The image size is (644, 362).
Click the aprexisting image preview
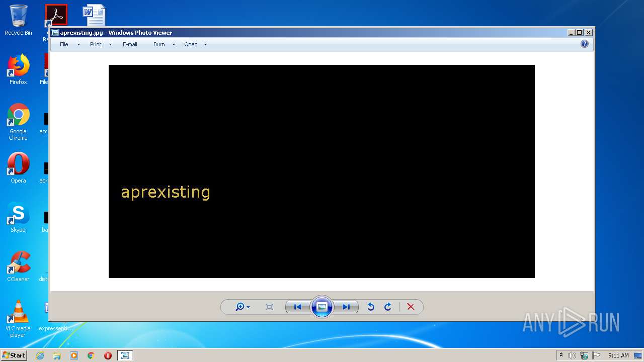pos(321,171)
